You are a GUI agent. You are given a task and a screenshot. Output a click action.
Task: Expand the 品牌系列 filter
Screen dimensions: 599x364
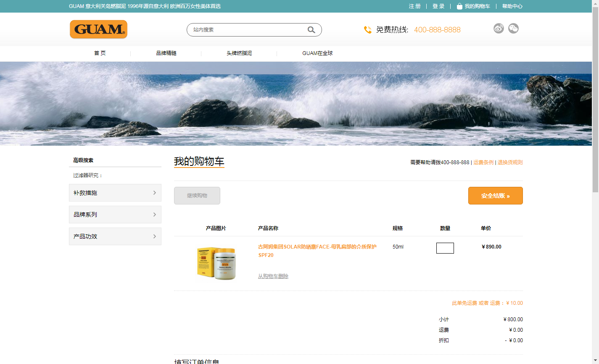point(115,215)
